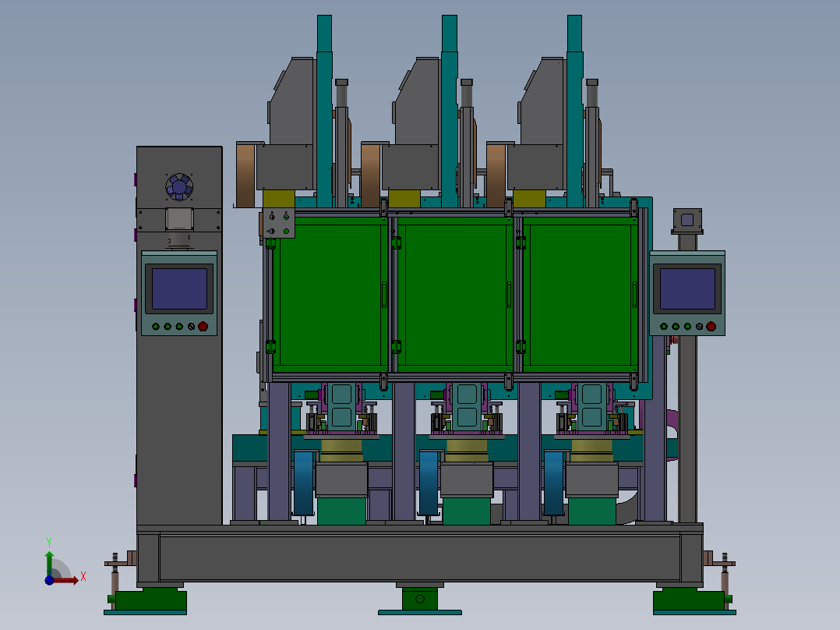Select the leftmost blue flywheel below the enclosure
The image size is (840, 630).
[304, 483]
